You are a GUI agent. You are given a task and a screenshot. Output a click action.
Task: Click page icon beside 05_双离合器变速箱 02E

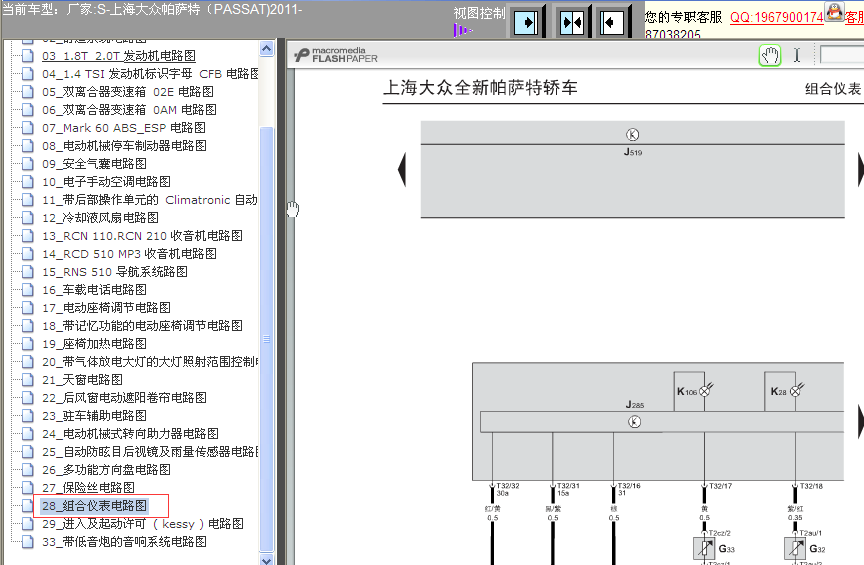coord(28,92)
